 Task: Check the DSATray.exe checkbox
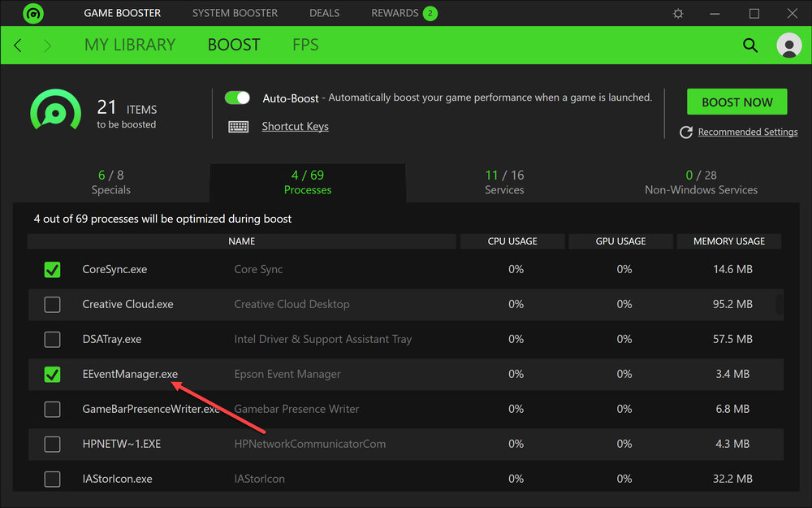coord(52,340)
